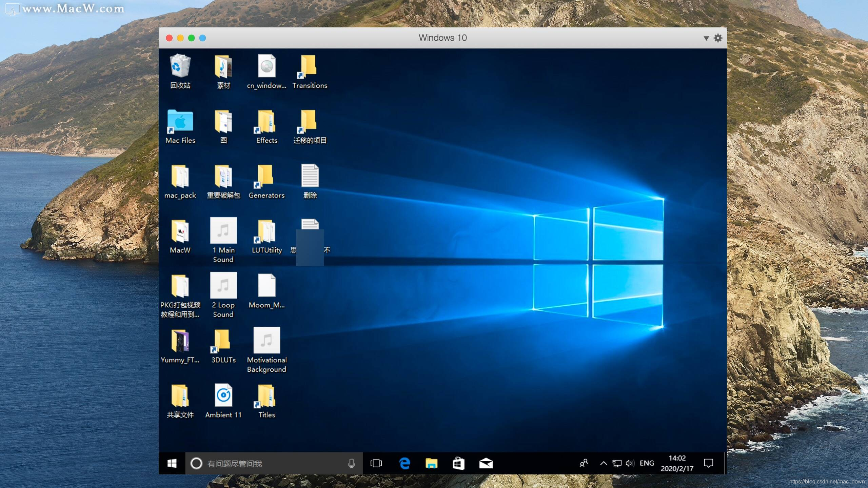
Task: Click the Task View taskbar icon
Action: click(x=376, y=463)
